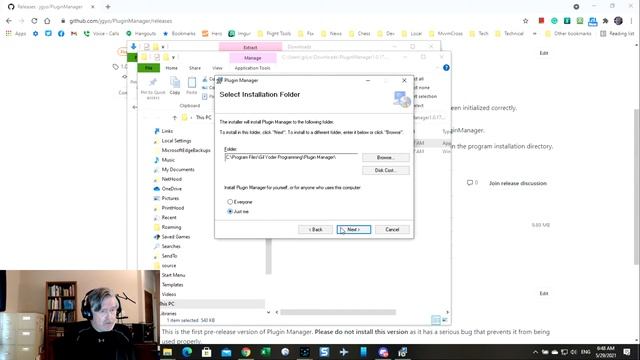Open the Saved Games folder in navigation pane
This screenshot has width=640, height=360.
(x=176, y=237)
